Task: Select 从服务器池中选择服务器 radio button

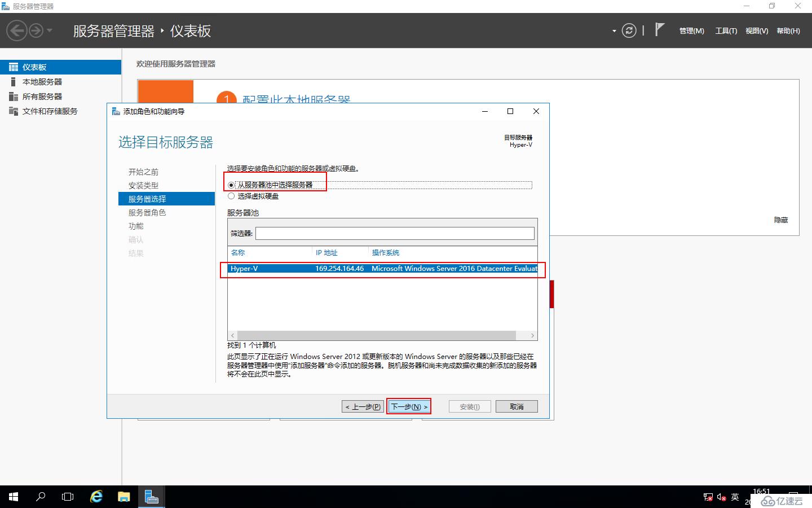Action: point(231,185)
